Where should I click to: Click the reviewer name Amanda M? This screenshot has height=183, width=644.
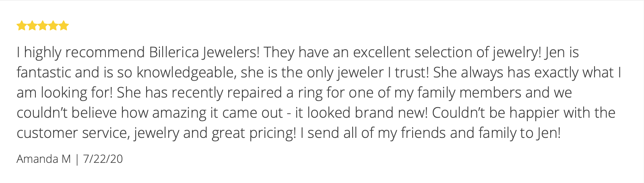43,159
